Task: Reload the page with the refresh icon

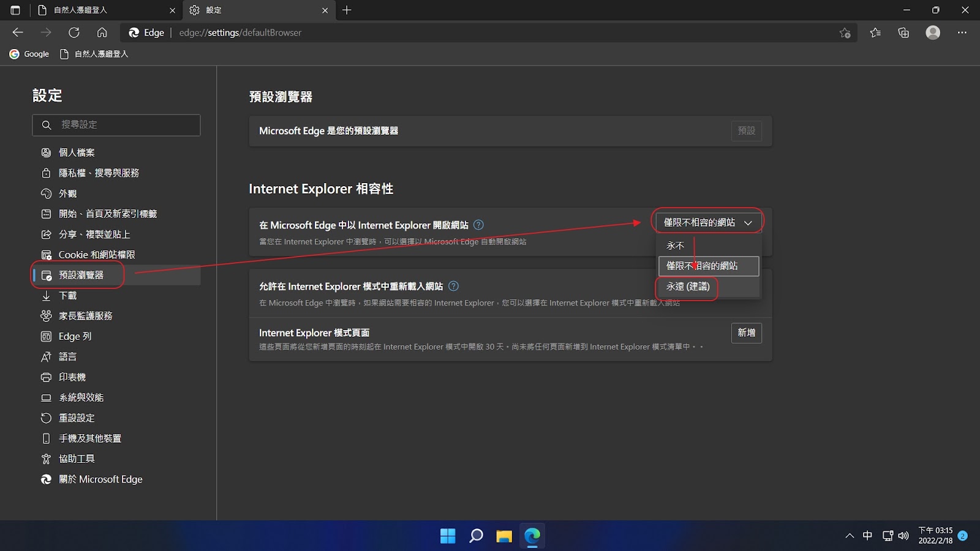Action: tap(74, 32)
